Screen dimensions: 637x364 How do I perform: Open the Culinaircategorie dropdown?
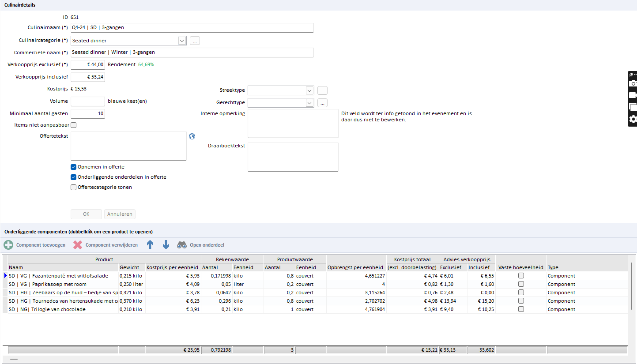[x=182, y=41]
